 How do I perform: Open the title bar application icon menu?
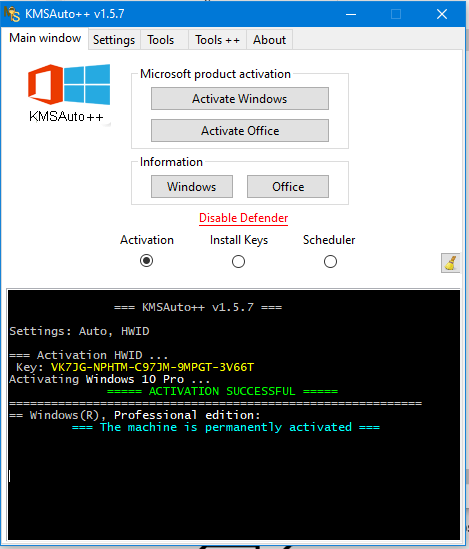coord(12,14)
